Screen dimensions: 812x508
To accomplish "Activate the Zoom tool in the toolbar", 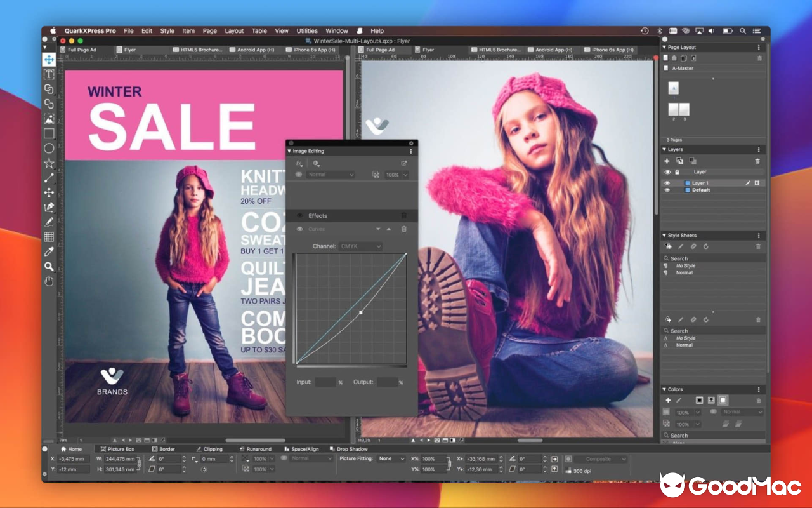I will (49, 267).
